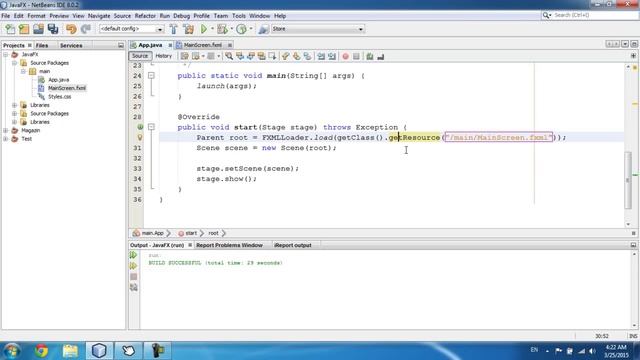The height and width of the screenshot is (360, 640).
Task: Switch to the Files tab
Action: 42,45
